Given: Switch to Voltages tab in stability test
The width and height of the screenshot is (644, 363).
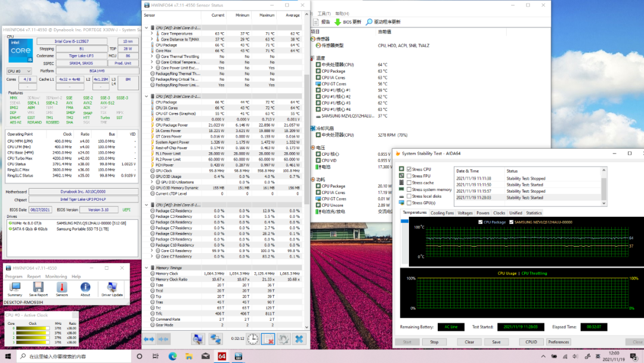Looking at the screenshot, I should point(465,213).
